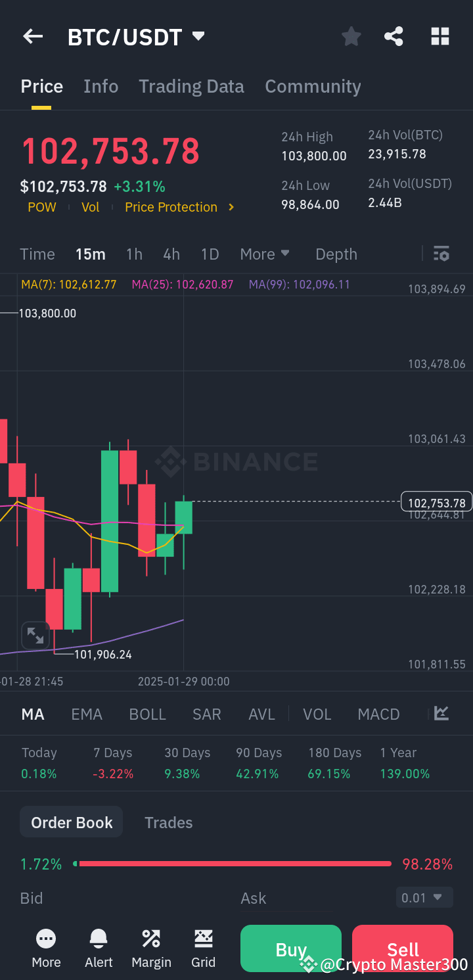Tap the MA(99) value 102,096.11
Viewport: 473px width, 980px height.
300,285
